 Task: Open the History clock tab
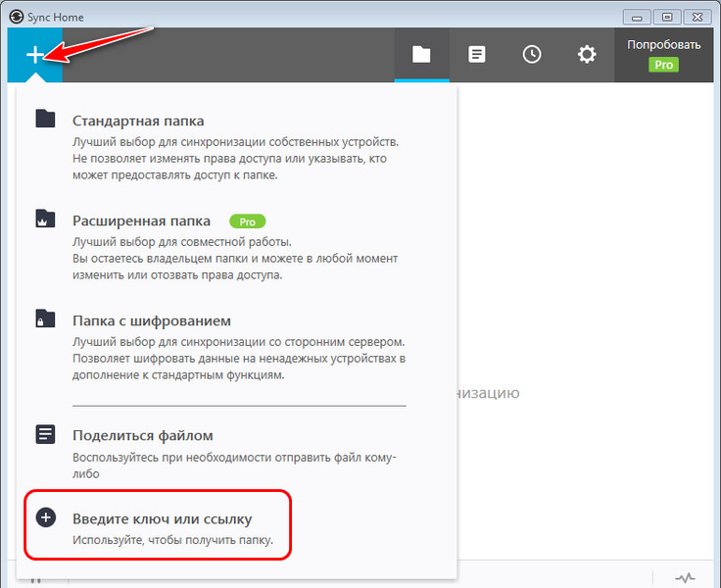click(x=532, y=54)
